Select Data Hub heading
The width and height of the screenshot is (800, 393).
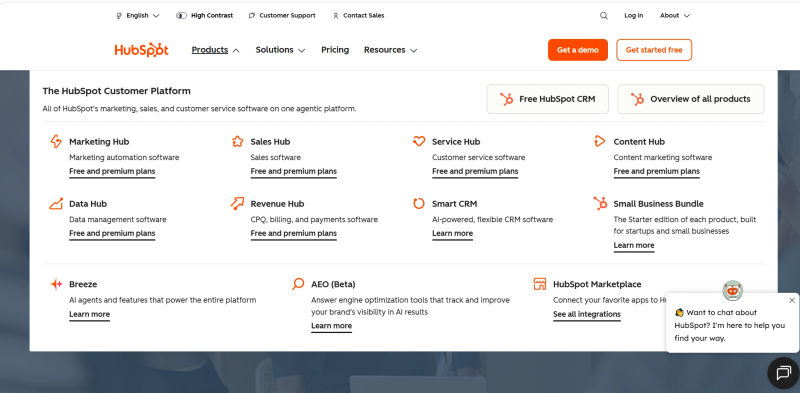pyautogui.click(x=88, y=204)
